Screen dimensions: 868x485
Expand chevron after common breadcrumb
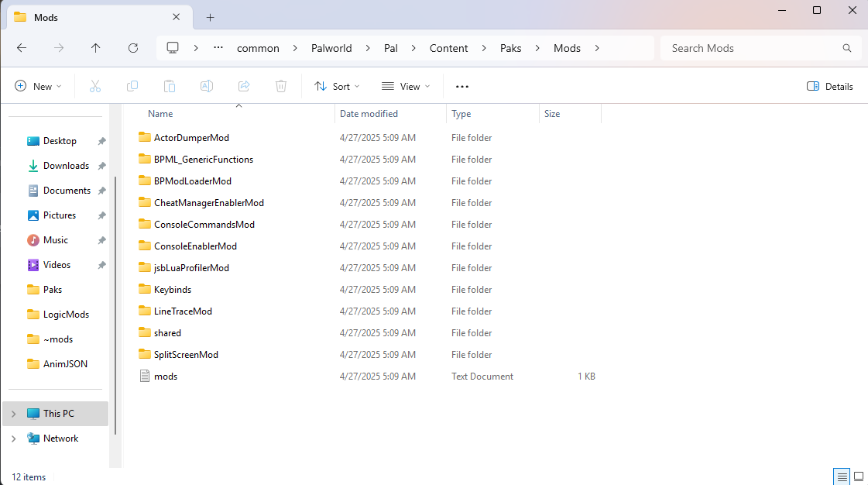(295, 48)
